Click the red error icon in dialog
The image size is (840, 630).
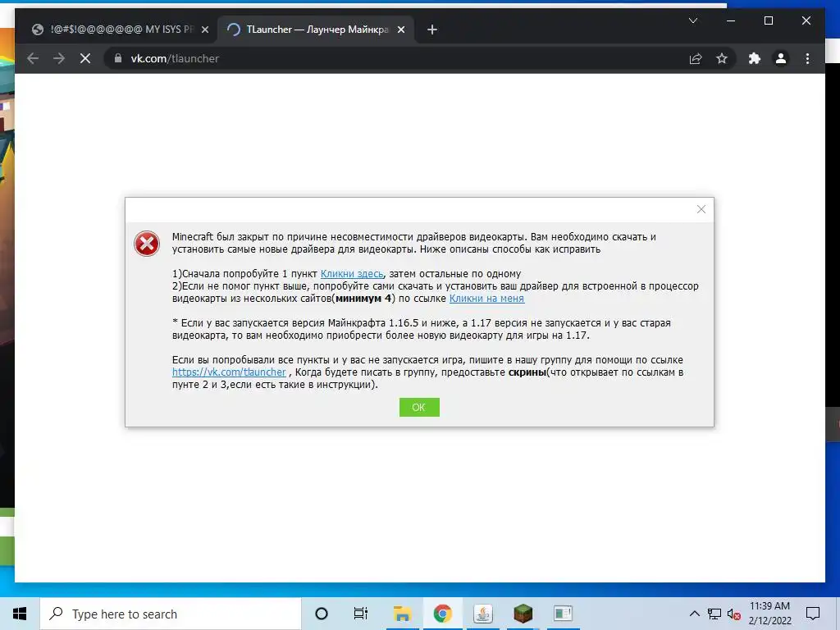(147, 244)
